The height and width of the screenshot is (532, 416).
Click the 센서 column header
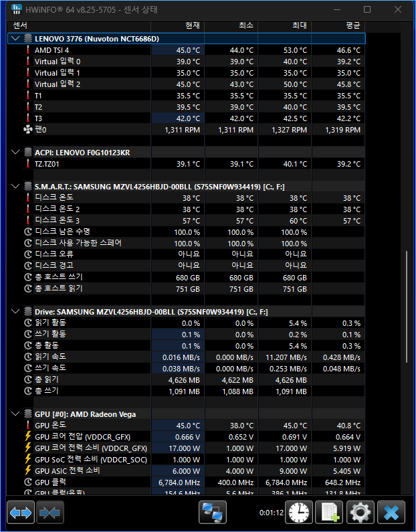pos(79,26)
